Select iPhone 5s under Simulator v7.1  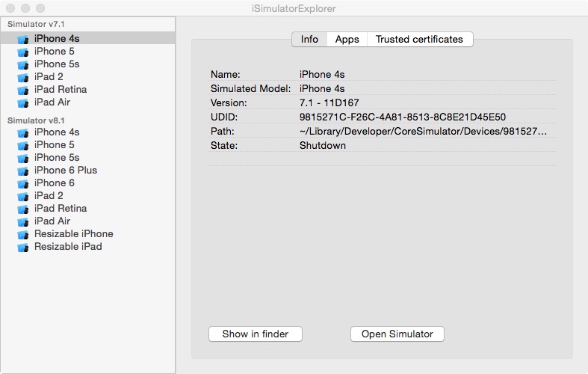pyautogui.click(x=87, y=64)
